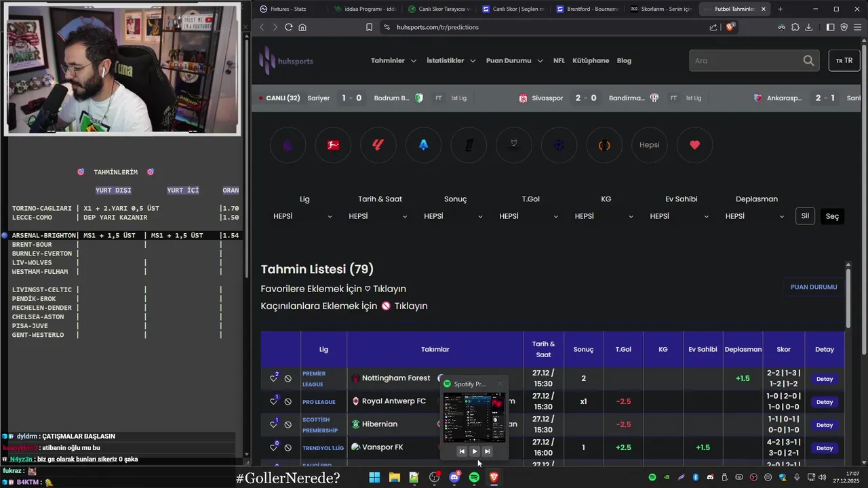
Task: Open Brave Shields lion icon
Action: point(730,27)
